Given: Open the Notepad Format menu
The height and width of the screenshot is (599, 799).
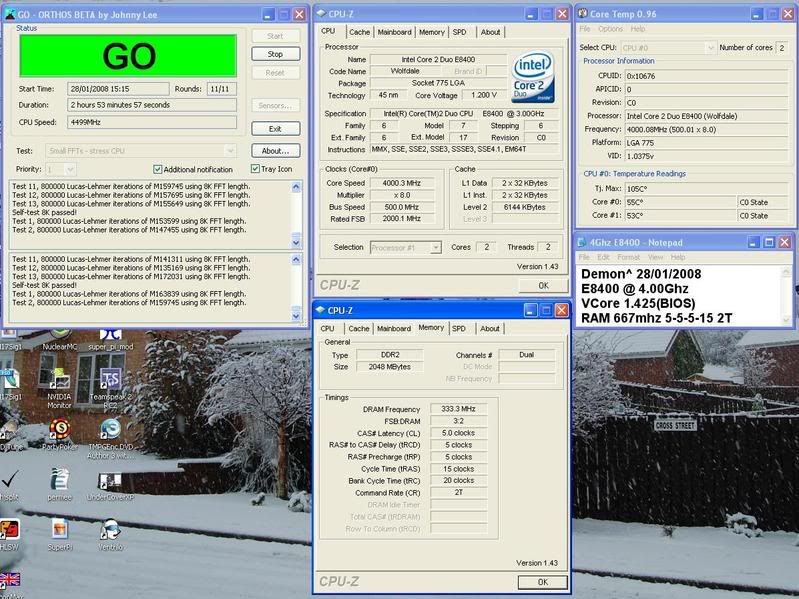Looking at the screenshot, I should [629, 257].
